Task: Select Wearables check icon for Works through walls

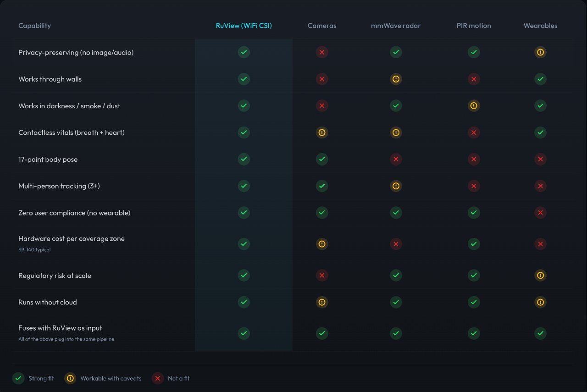Action: point(541,79)
